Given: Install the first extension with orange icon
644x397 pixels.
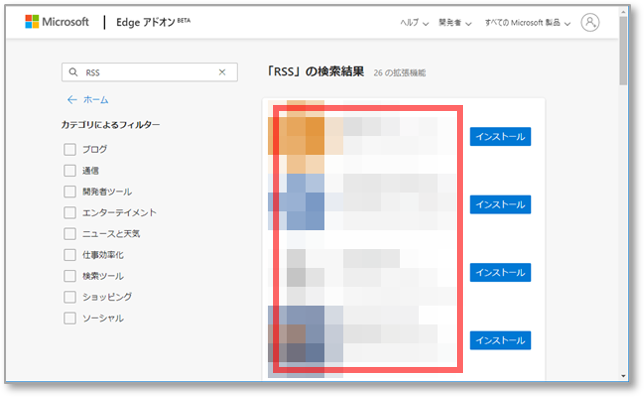Looking at the screenshot, I should click(500, 137).
